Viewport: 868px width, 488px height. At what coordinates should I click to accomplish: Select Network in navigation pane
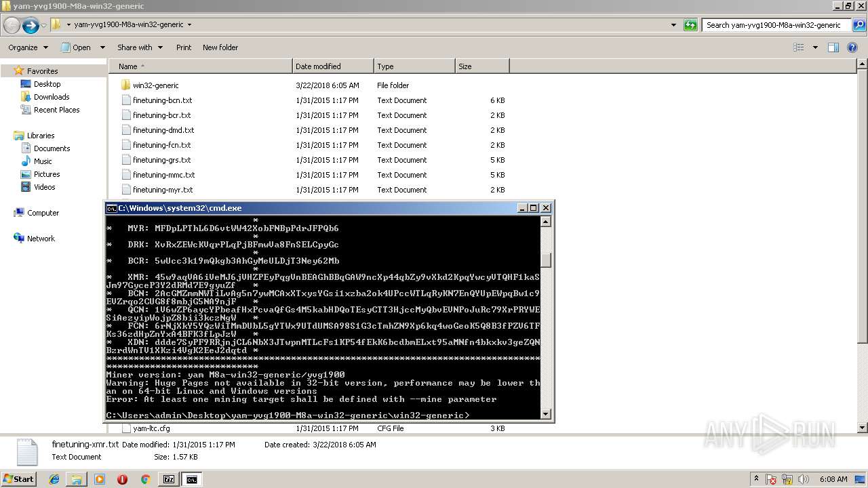(x=41, y=239)
